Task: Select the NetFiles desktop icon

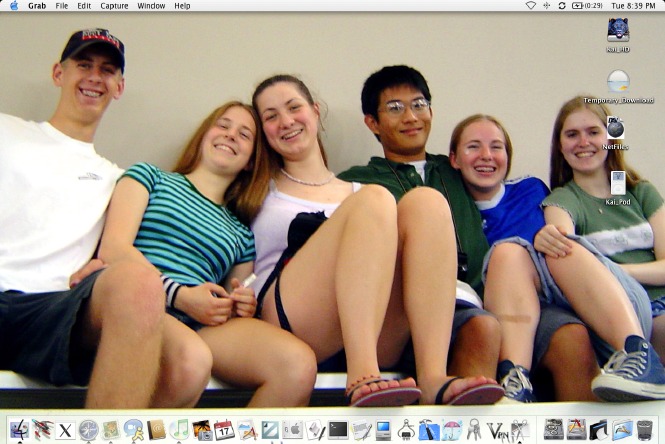Action: (615, 134)
